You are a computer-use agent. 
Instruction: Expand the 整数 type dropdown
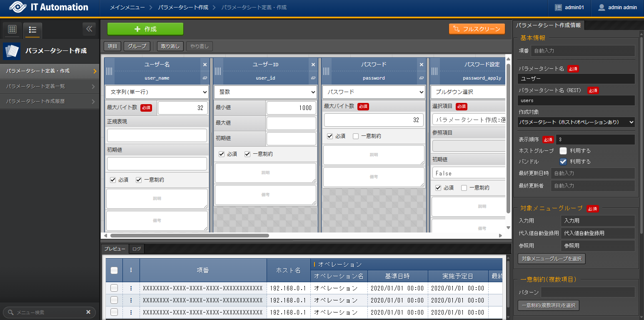coord(265,92)
